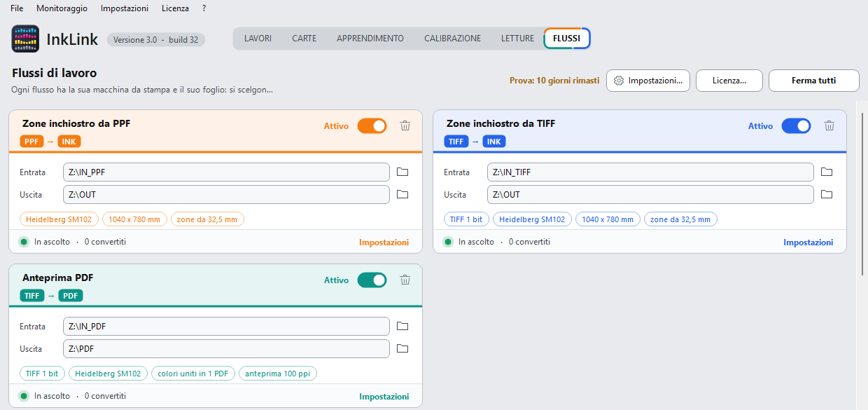
Task: Browse output folder in TIFF ink flow card
Action: 827,195
